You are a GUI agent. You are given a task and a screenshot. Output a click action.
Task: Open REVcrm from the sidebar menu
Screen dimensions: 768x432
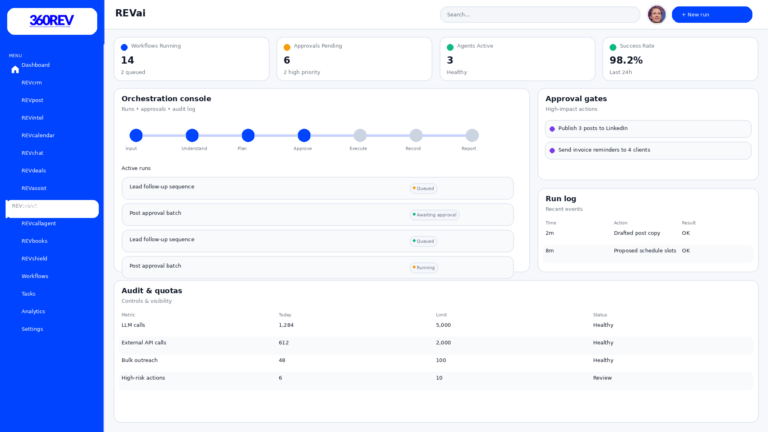click(x=32, y=83)
